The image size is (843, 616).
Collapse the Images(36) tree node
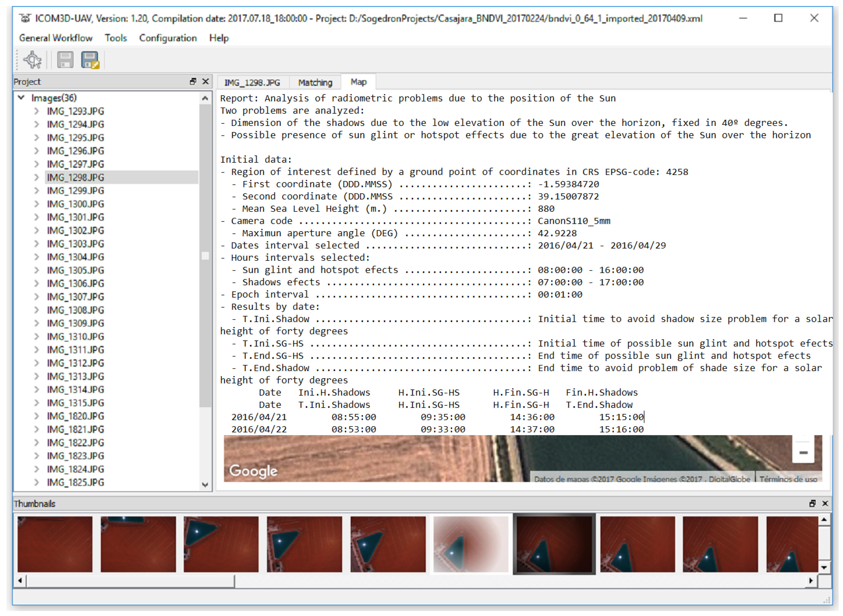pyautogui.click(x=21, y=98)
